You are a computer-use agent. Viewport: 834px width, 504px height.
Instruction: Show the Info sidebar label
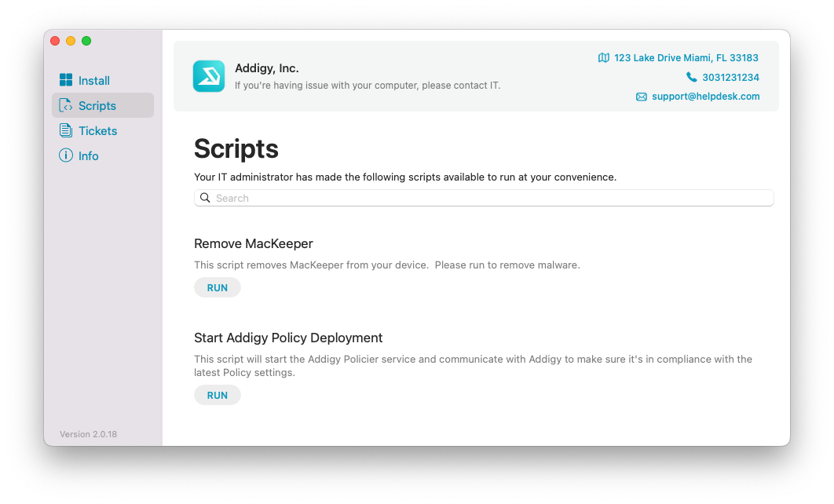pos(88,155)
